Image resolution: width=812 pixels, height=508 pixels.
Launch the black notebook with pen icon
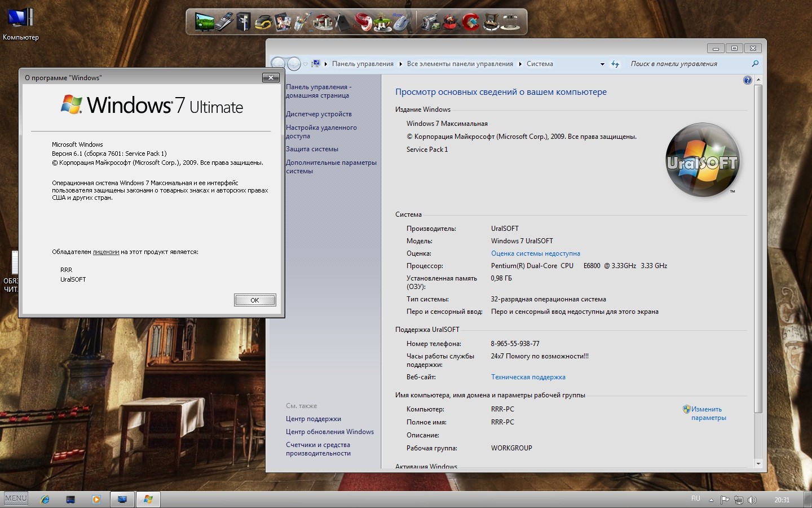342,22
